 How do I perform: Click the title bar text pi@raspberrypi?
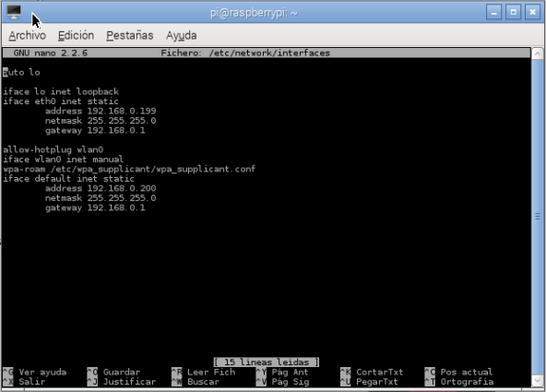point(254,13)
